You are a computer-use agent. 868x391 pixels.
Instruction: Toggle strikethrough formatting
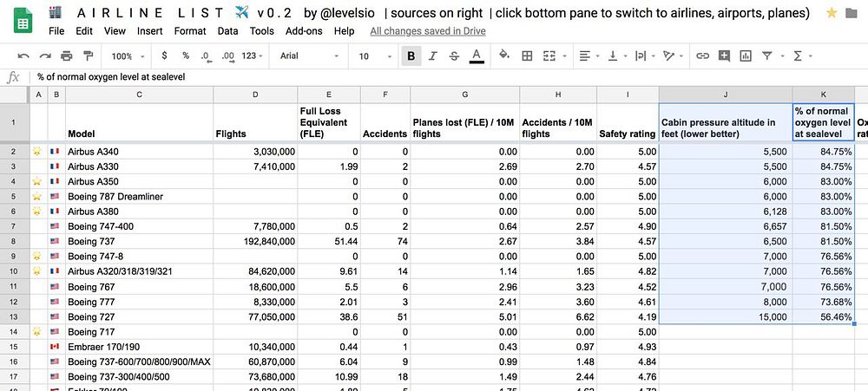click(454, 55)
